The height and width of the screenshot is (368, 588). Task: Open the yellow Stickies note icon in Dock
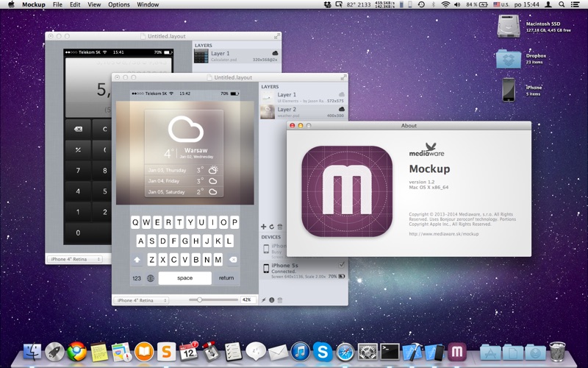(x=99, y=352)
